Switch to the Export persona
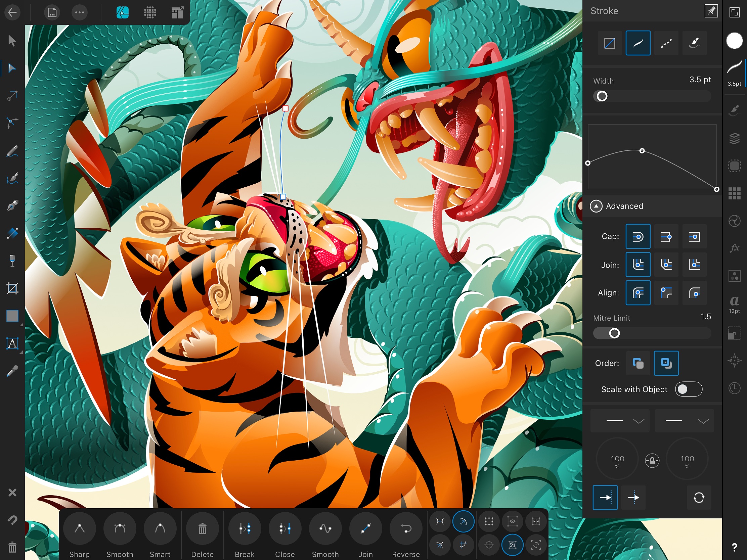 tap(177, 12)
